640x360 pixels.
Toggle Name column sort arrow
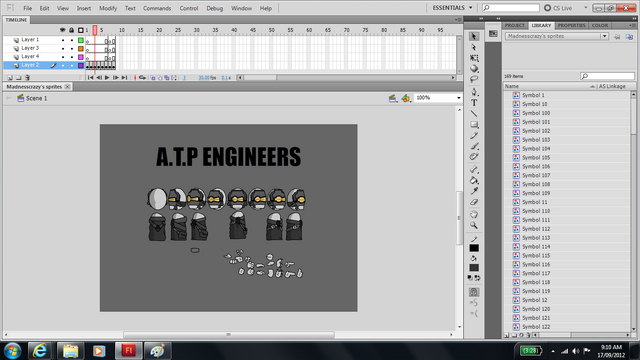pos(592,87)
